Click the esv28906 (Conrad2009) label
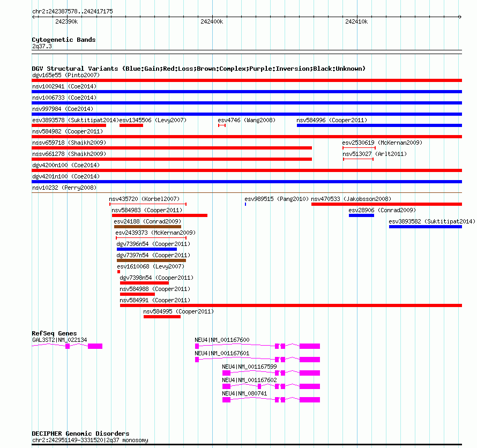Screen dimensions: 477x448 pos(382,210)
